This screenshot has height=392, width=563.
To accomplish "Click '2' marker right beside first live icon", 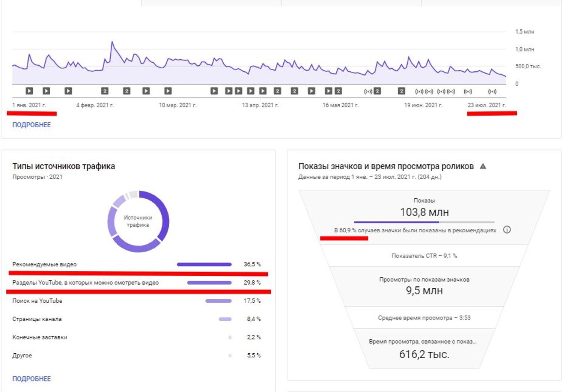I will 378,91.
